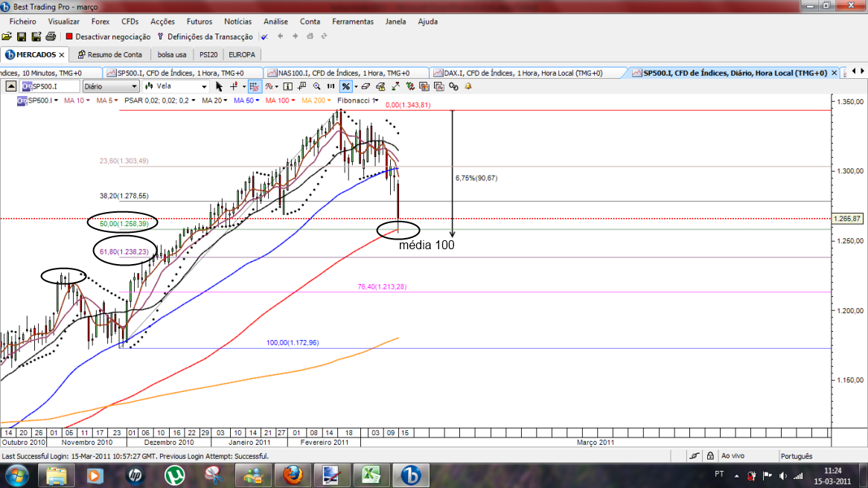Click the save floppy disk icon

[22, 36]
